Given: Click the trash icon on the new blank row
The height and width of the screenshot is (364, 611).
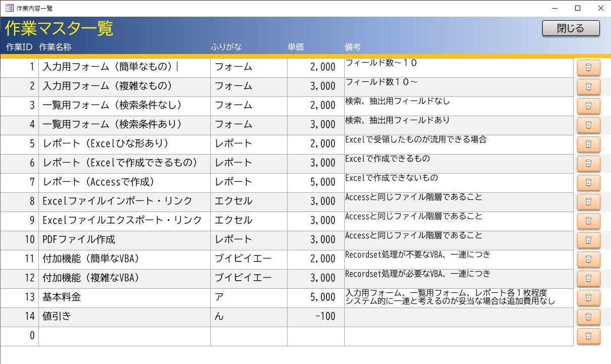Looking at the screenshot, I should click(588, 336).
